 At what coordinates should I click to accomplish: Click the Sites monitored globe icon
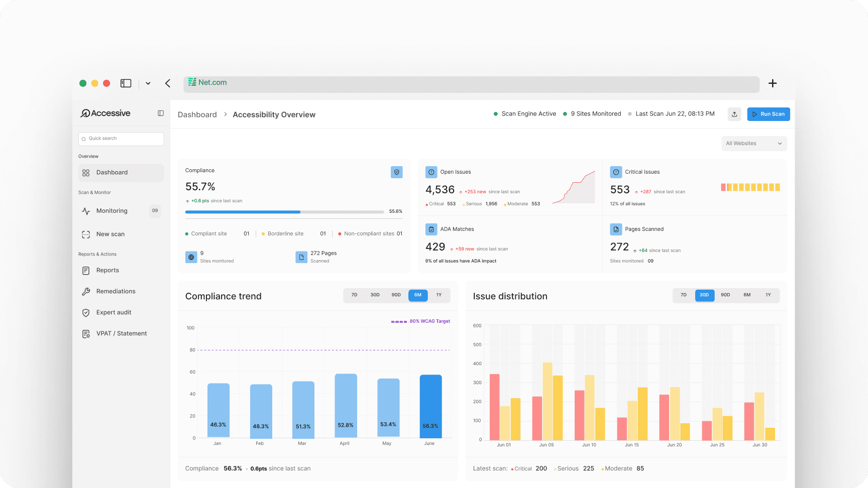click(191, 257)
